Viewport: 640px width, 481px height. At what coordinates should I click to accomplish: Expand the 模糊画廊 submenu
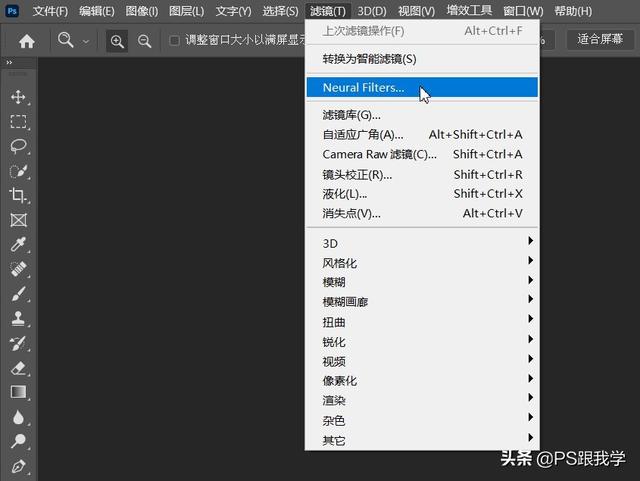click(422, 302)
